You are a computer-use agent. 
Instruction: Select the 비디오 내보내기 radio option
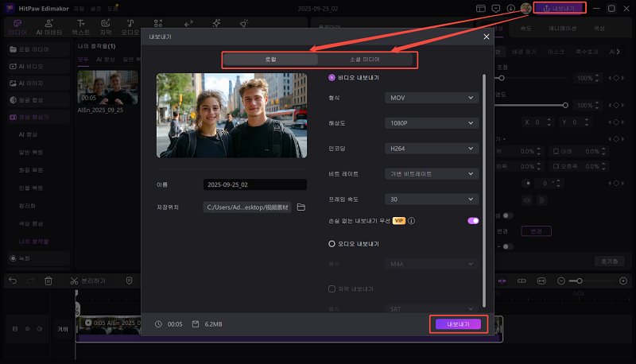pyautogui.click(x=332, y=77)
